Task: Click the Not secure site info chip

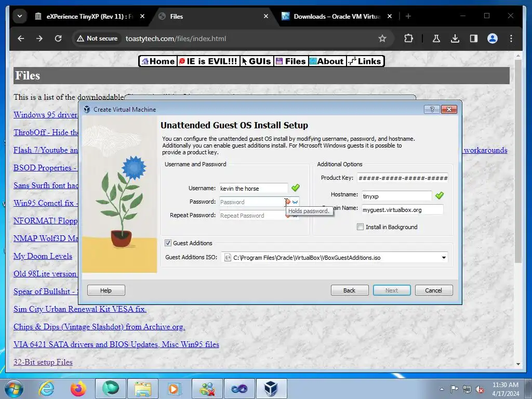Action: click(97, 38)
